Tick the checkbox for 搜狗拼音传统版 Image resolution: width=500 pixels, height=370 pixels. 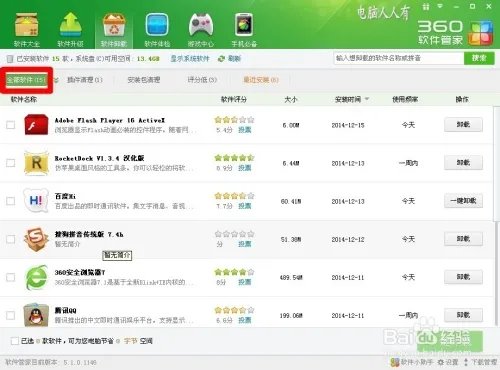click(x=11, y=239)
